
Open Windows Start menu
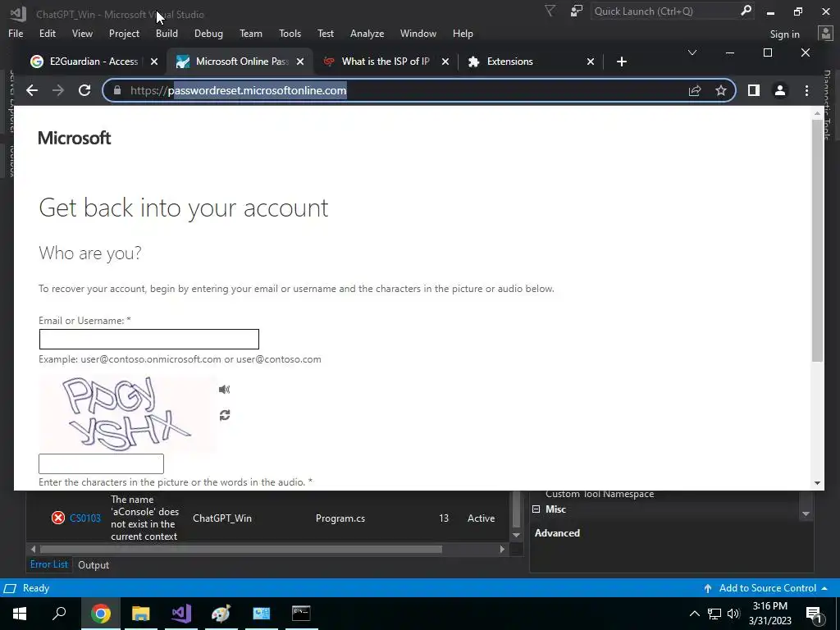pos(20,614)
